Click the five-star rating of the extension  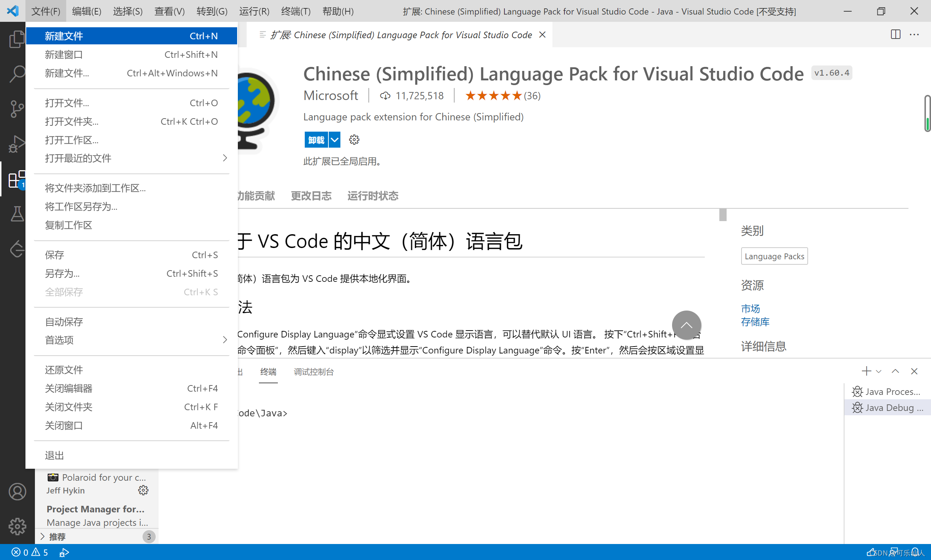(493, 96)
